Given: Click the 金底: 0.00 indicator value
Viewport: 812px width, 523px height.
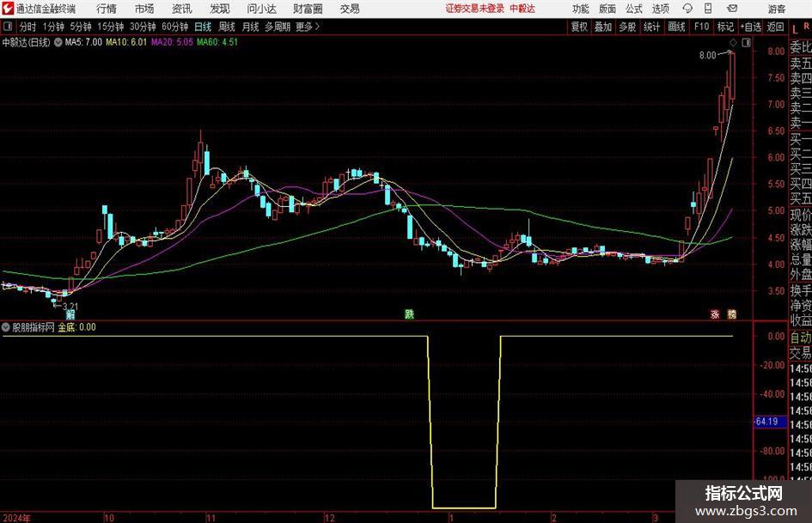Looking at the screenshot, I should [76, 327].
